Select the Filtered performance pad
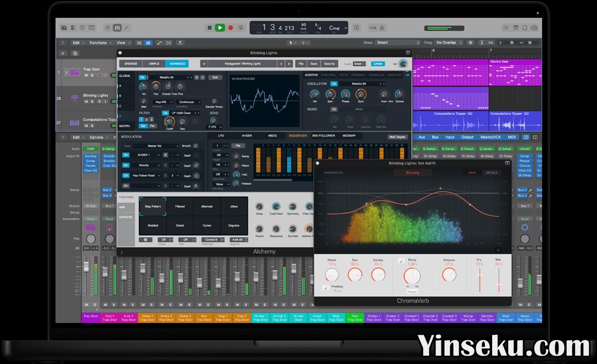 click(179, 206)
